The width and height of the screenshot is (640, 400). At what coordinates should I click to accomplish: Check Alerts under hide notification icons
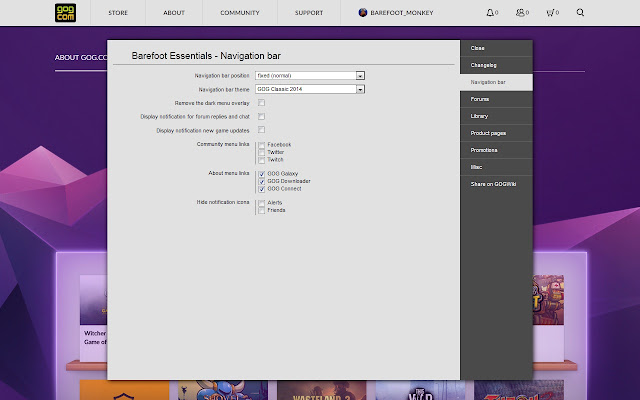pyautogui.click(x=262, y=203)
